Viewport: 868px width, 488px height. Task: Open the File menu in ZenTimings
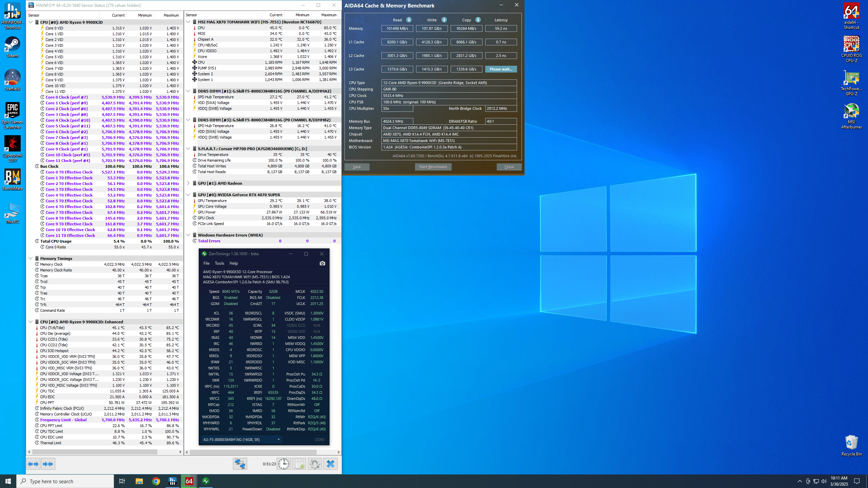(x=206, y=263)
